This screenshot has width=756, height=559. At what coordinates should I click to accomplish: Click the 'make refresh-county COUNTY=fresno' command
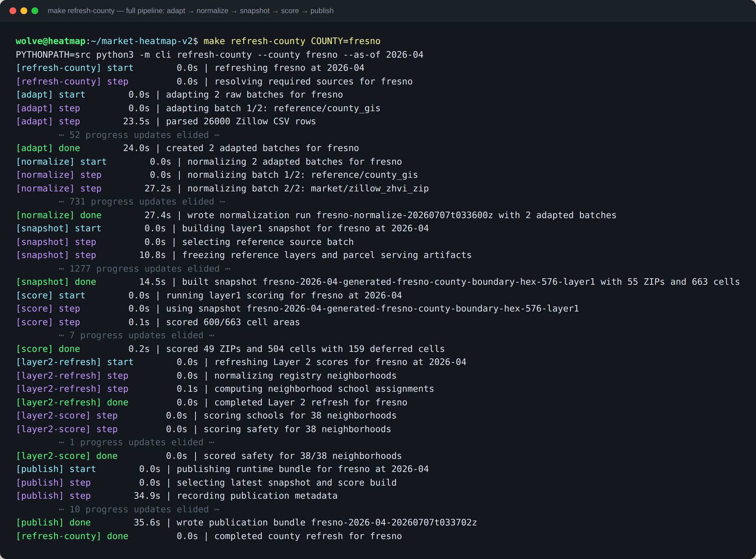(292, 41)
